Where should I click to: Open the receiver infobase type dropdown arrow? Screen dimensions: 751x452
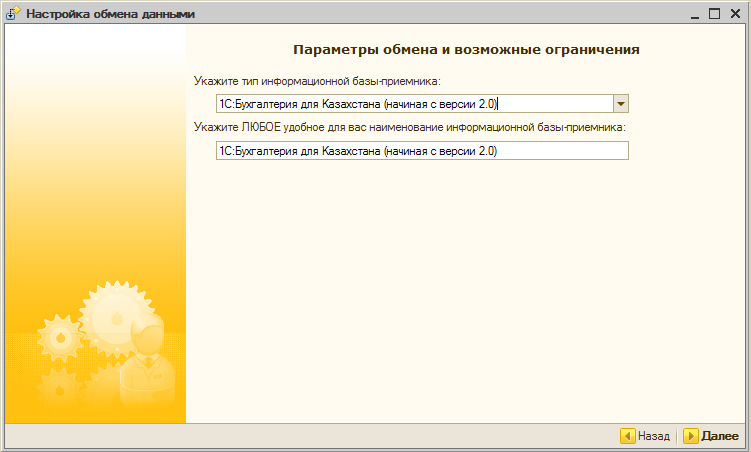(620, 104)
